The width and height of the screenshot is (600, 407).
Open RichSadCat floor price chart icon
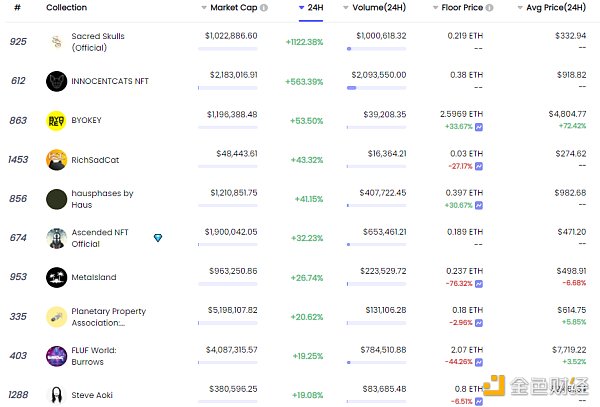click(x=479, y=166)
